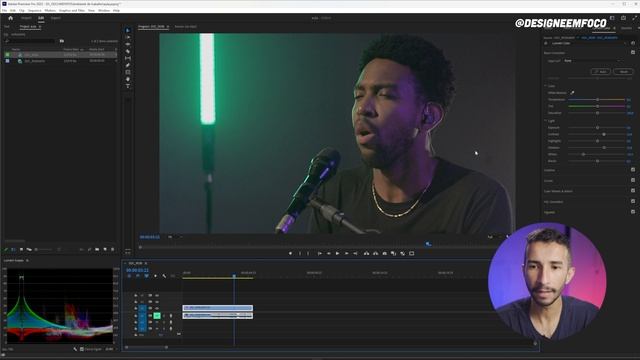This screenshot has height=360, width=640.
Task: Toggle the Creative section checkbox
Action: coord(633,170)
